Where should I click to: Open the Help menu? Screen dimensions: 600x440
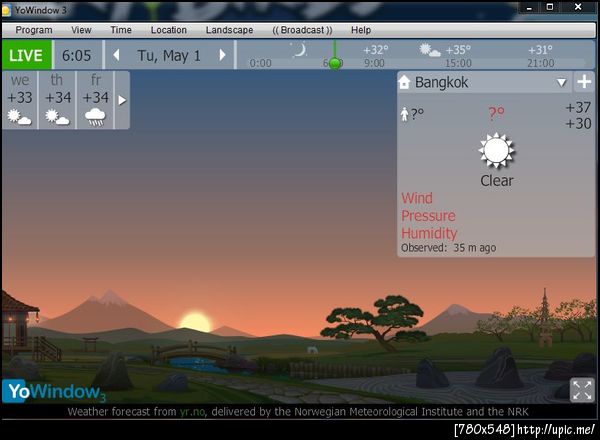pos(361,30)
